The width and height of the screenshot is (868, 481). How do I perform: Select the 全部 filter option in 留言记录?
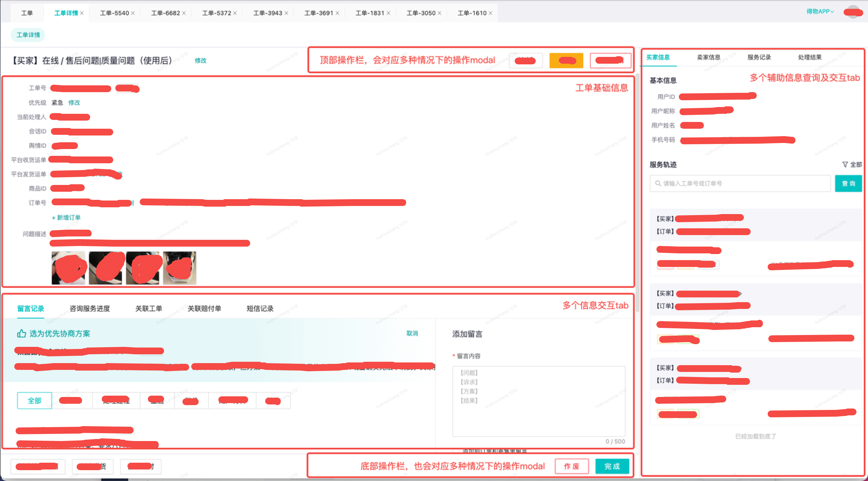point(34,401)
